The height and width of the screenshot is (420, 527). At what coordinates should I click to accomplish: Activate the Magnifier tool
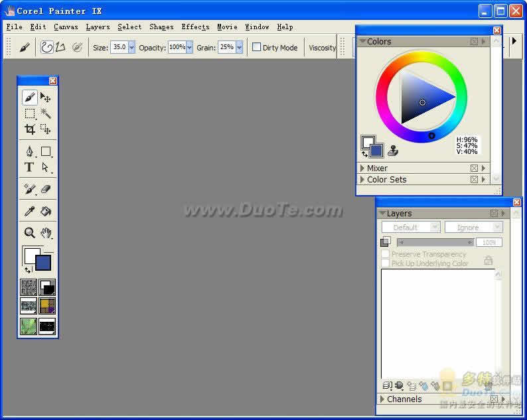(30, 232)
